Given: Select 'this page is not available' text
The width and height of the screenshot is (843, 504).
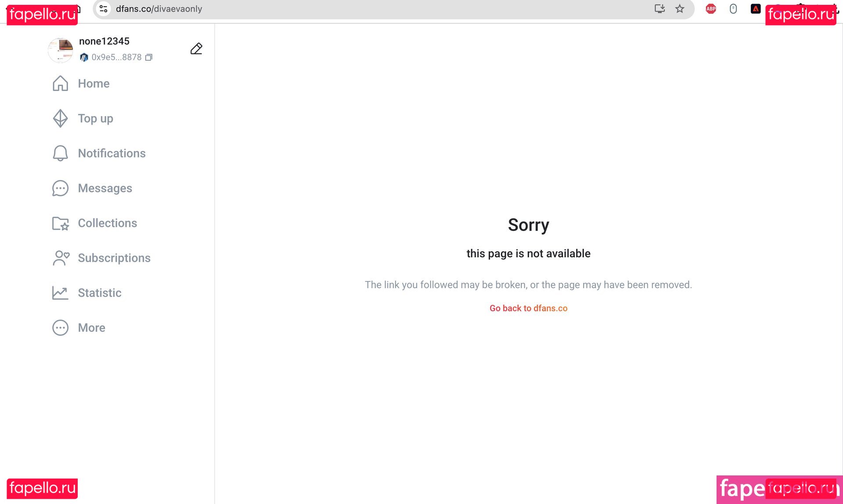Looking at the screenshot, I should (x=528, y=254).
